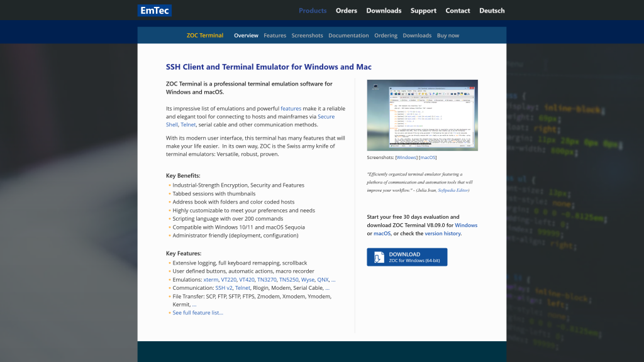Click 'Highly customizable to meet your preferences and needs'

(x=243, y=211)
